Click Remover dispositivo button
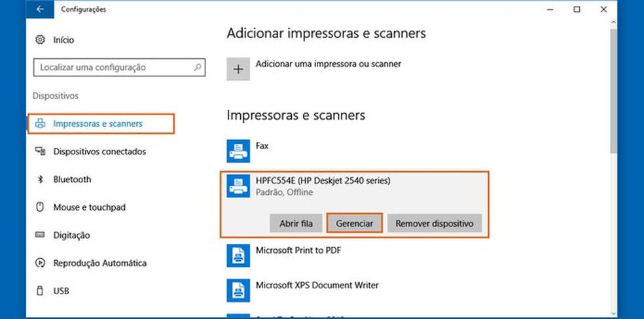Image resolution: width=644 pixels, height=319 pixels. (x=435, y=224)
